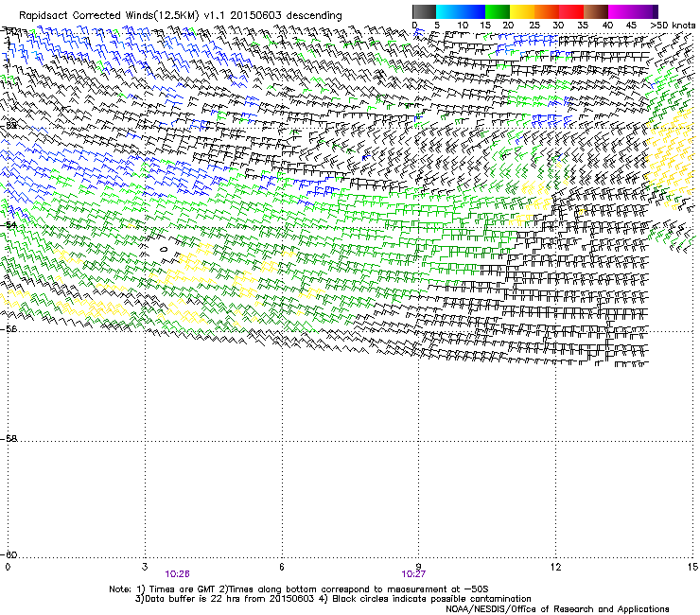The width and height of the screenshot is (700, 615).
Task: Click latitude axis label '-52'
Action: click(x=9, y=126)
